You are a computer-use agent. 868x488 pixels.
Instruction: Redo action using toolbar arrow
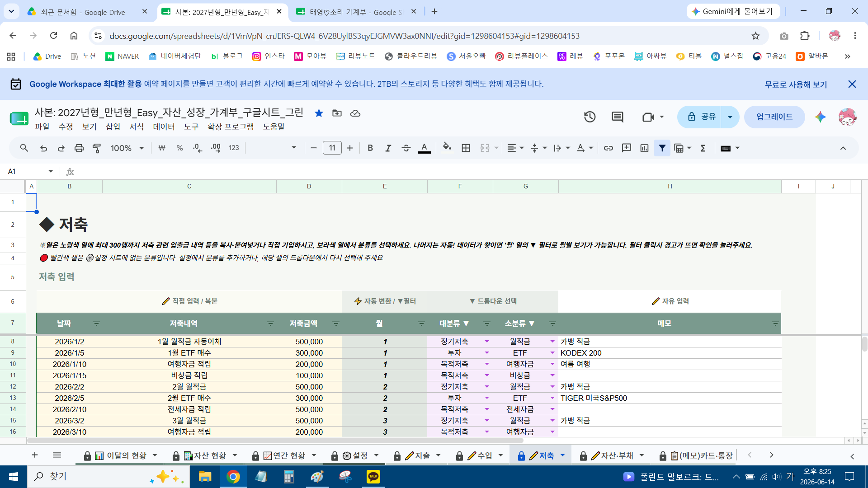61,148
